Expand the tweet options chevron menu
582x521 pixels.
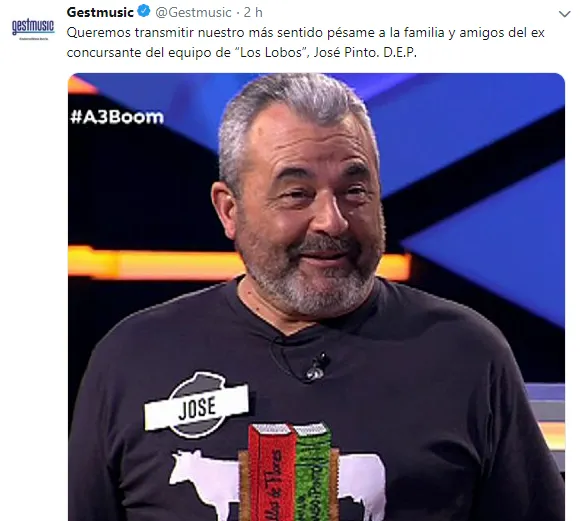click(x=565, y=14)
